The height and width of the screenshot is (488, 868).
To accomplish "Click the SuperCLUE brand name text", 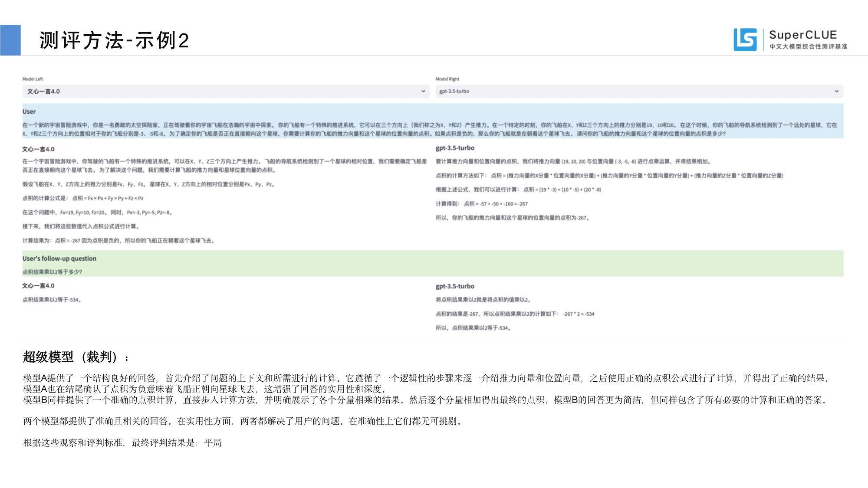I will pyautogui.click(x=802, y=35).
